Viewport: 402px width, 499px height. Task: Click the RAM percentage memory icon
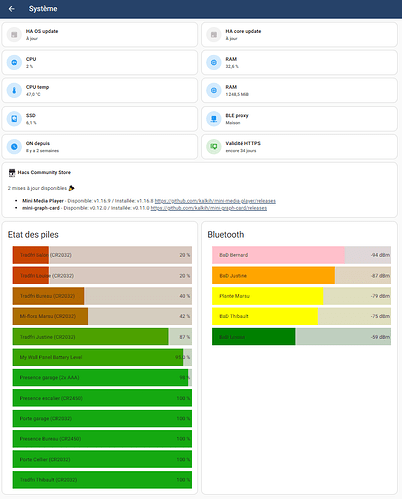(x=214, y=62)
